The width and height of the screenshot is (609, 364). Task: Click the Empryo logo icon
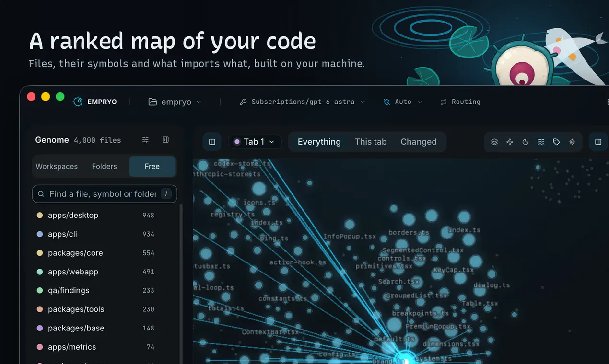pyautogui.click(x=78, y=102)
